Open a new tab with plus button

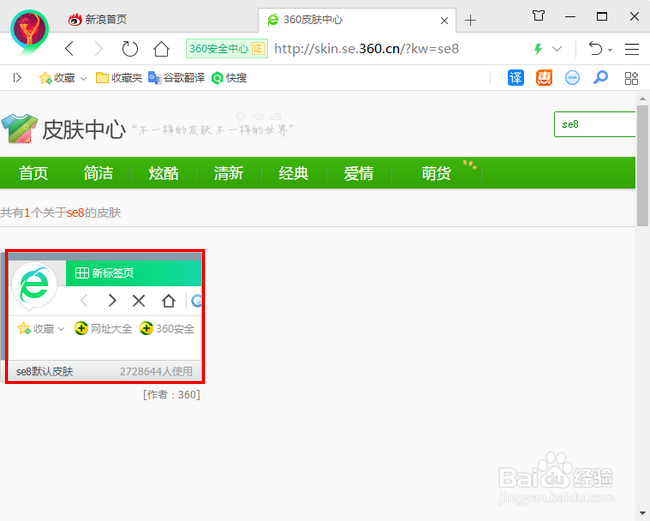(x=470, y=20)
